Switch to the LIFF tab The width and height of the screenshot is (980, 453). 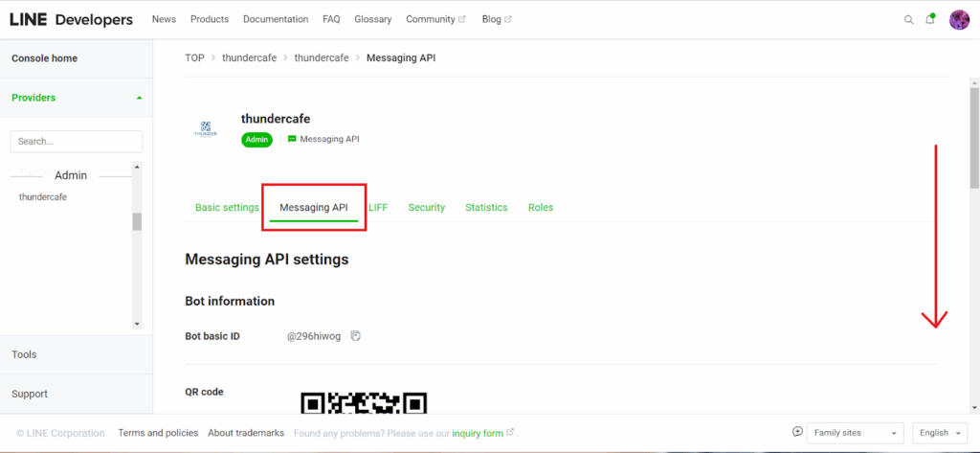click(x=378, y=208)
